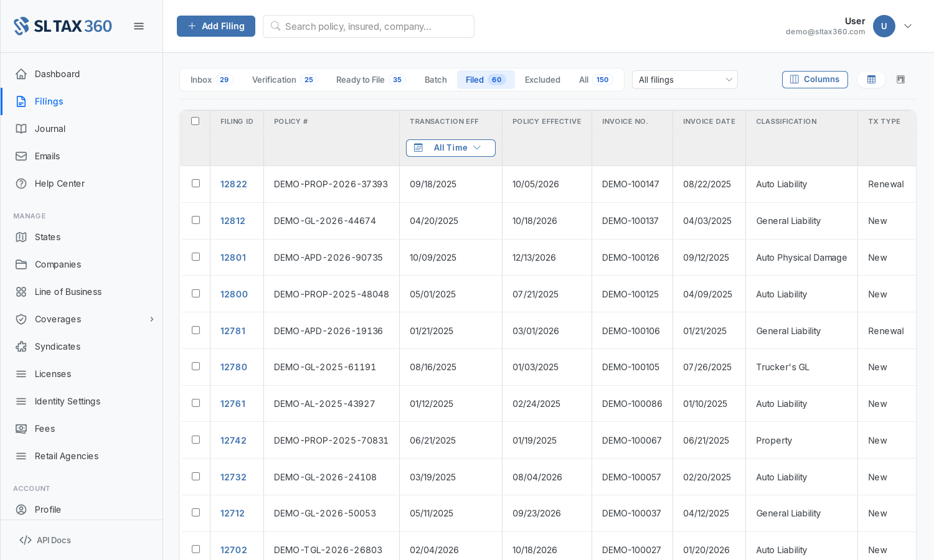Click the Help Center question icon
934x560 pixels.
pyautogui.click(x=21, y=184)
